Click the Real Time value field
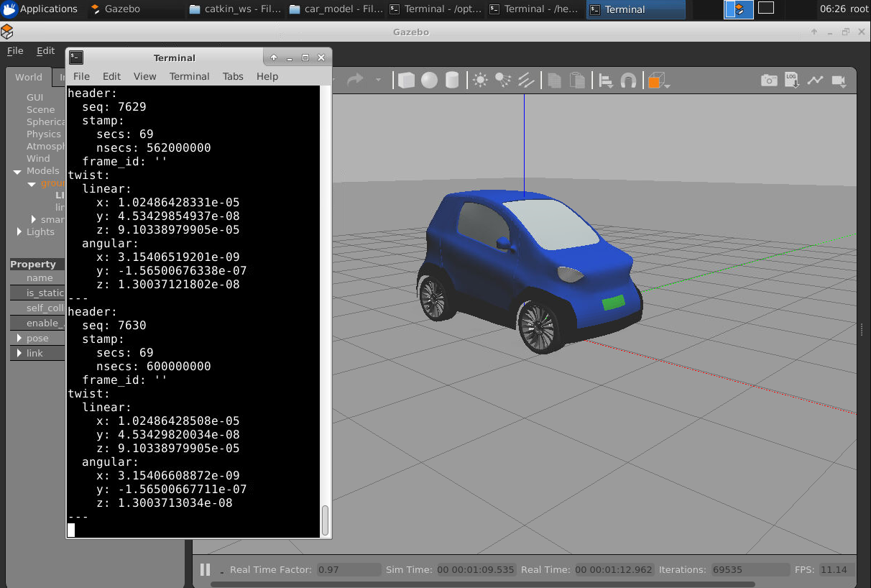Image resolution: width=871 pixels, height=588 pixels. click(614, 569)
